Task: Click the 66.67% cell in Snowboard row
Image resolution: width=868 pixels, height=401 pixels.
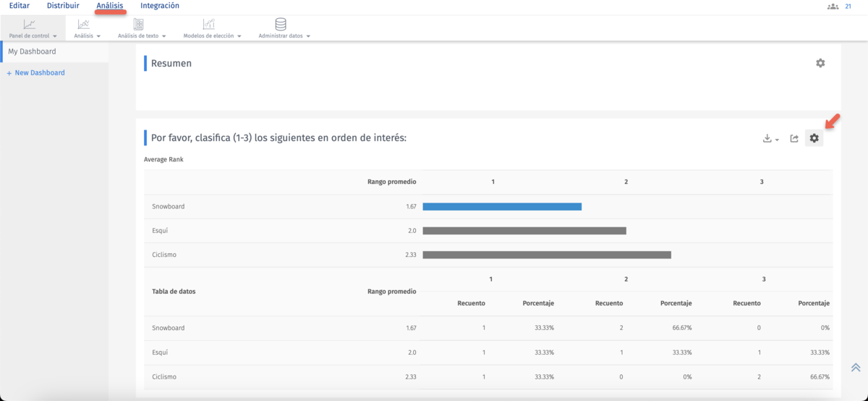Action: click(681, 328)
